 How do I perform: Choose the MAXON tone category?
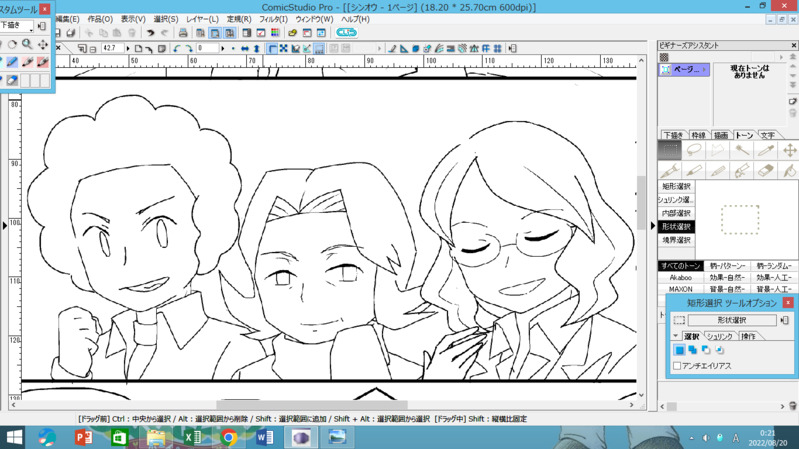pos(681,289)
